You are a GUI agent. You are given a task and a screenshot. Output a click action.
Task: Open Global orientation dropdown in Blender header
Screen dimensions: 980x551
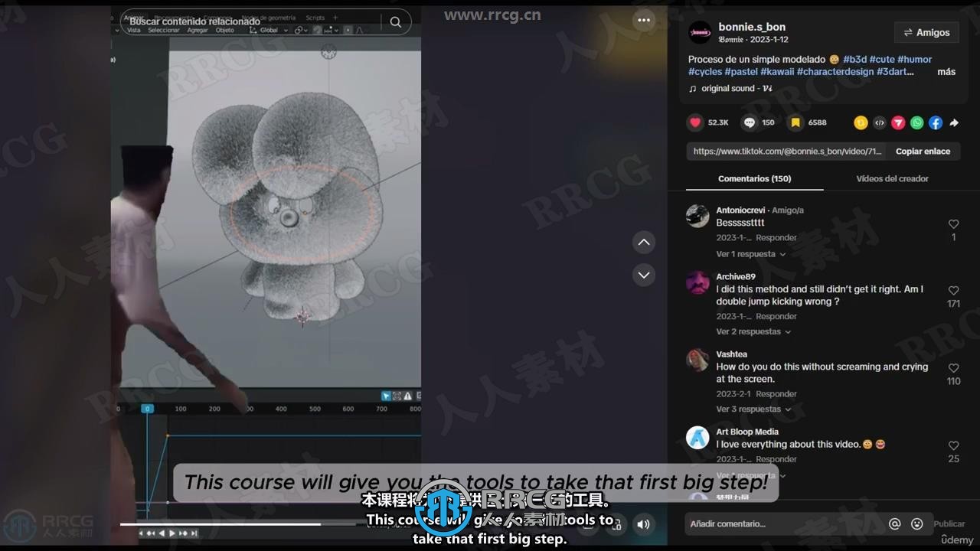coord(269,31)
